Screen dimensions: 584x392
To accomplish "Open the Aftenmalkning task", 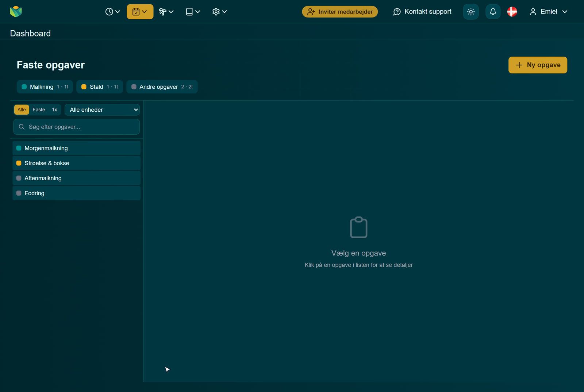I will click(x=77, y=178).
